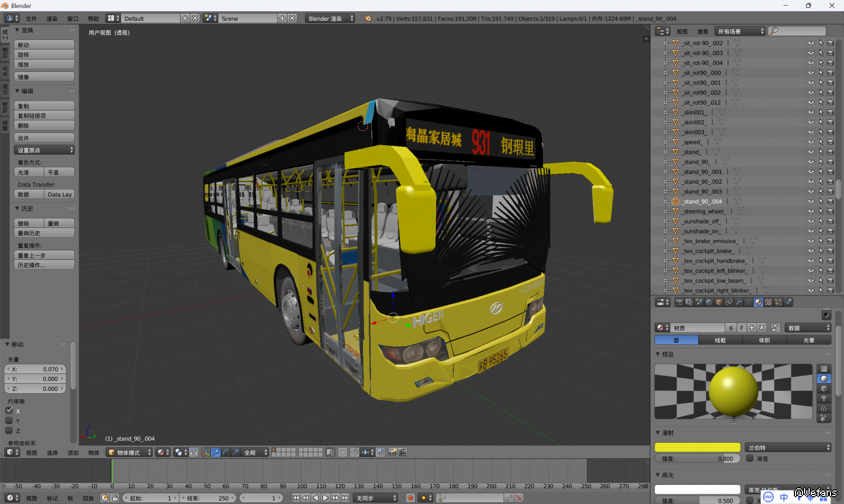Enable the translate manipulator arrow icon
The image size is (844, 504).
click(216, 452)
